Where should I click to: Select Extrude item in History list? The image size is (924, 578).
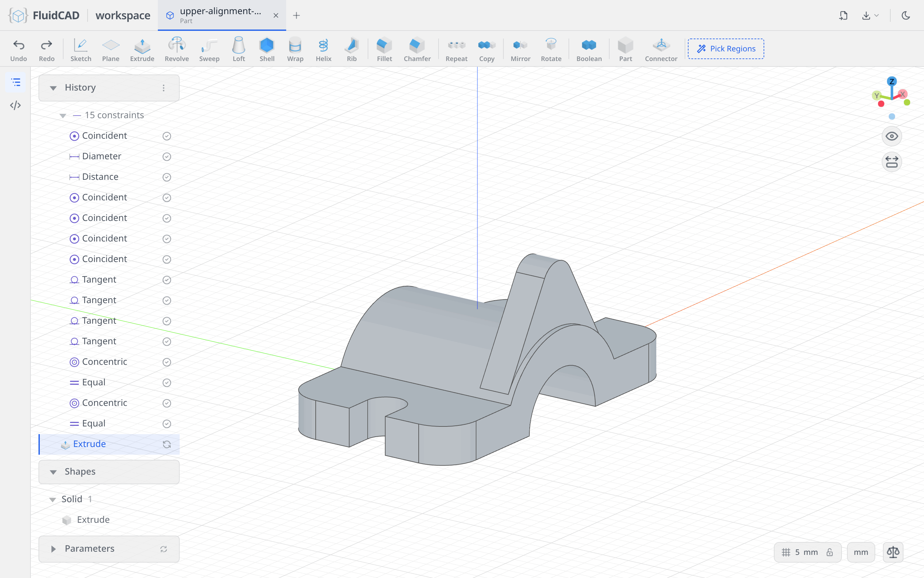[109, 444]
